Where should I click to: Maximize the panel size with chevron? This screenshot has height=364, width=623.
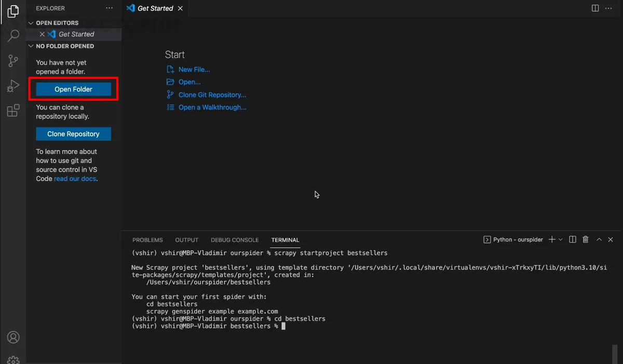(x=599, y=240)
